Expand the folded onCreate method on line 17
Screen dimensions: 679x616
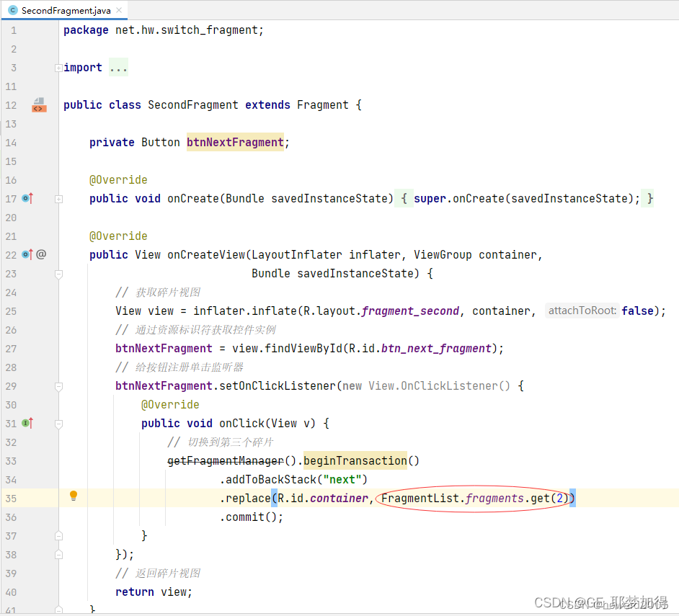pos(58,199)
